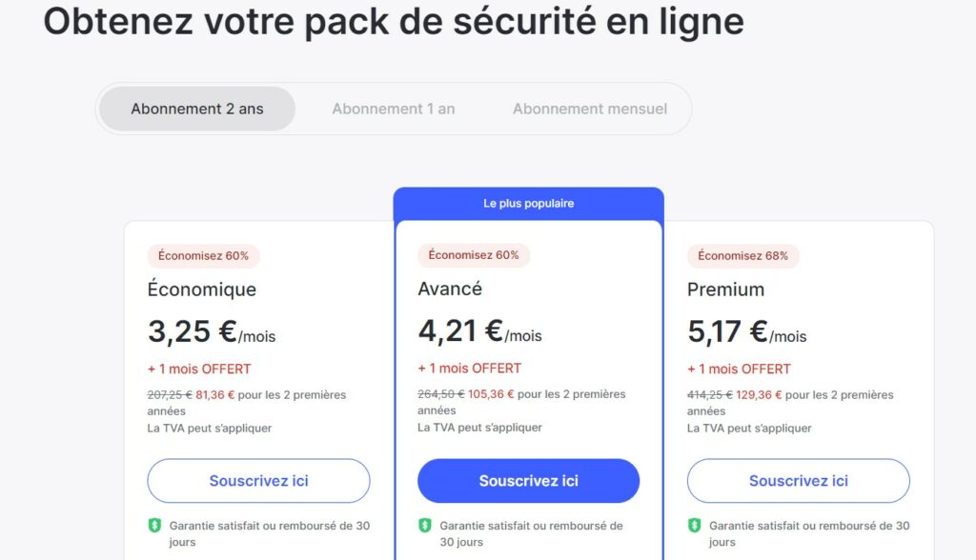Viewport: 976px width, 560px height.
Task: Click the Économique plan title
Action: tap(201, 289)
